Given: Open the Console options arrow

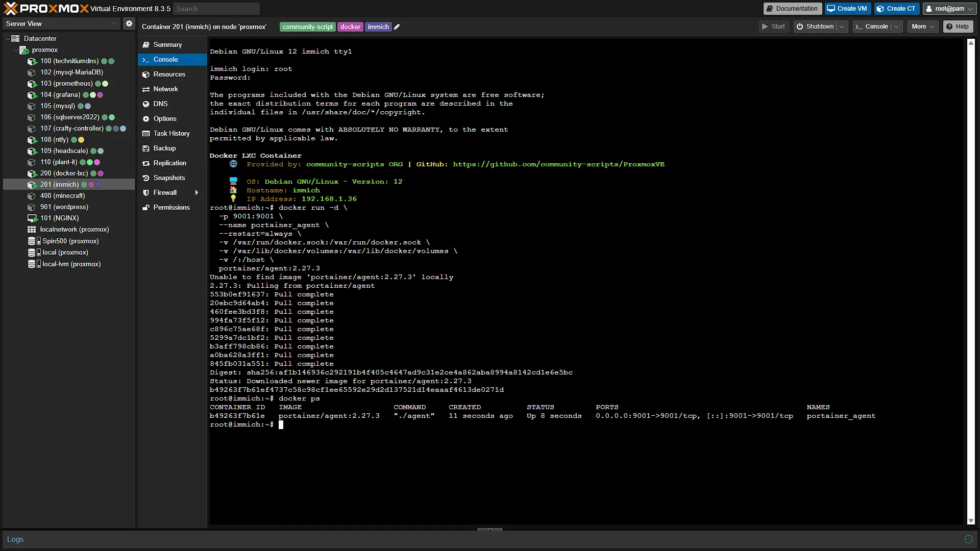Looking at the screenshot, I should (x=896, y=27).
